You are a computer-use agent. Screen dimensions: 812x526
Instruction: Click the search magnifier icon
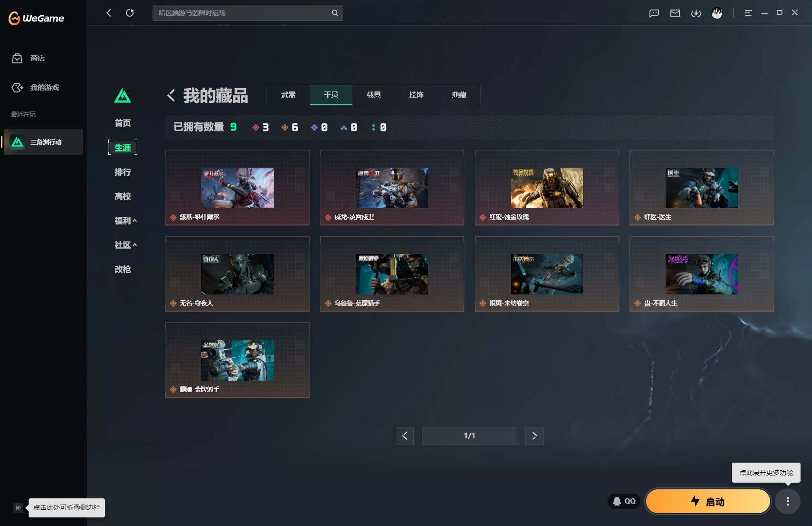click(335, 13)
